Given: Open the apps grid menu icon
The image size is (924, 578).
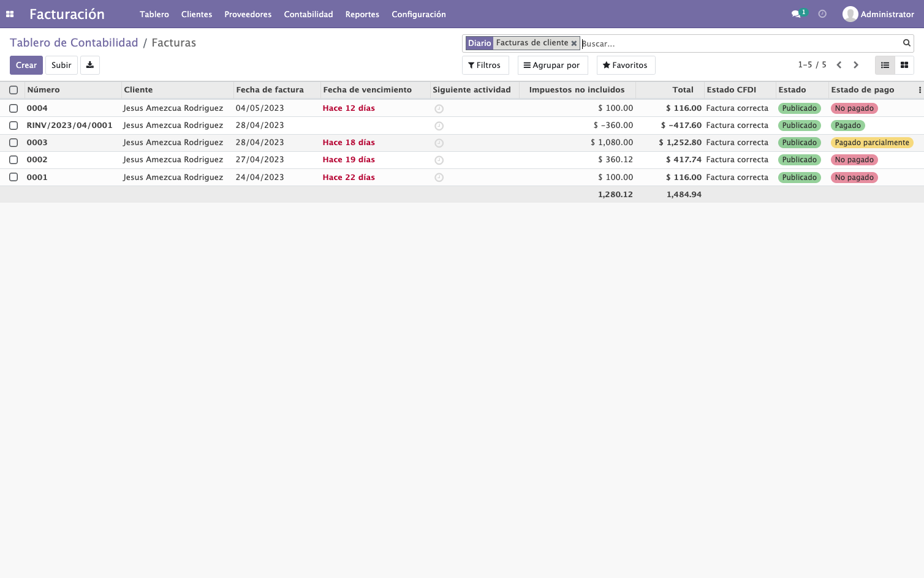Looking at the screenshot, I should point(10,14).
